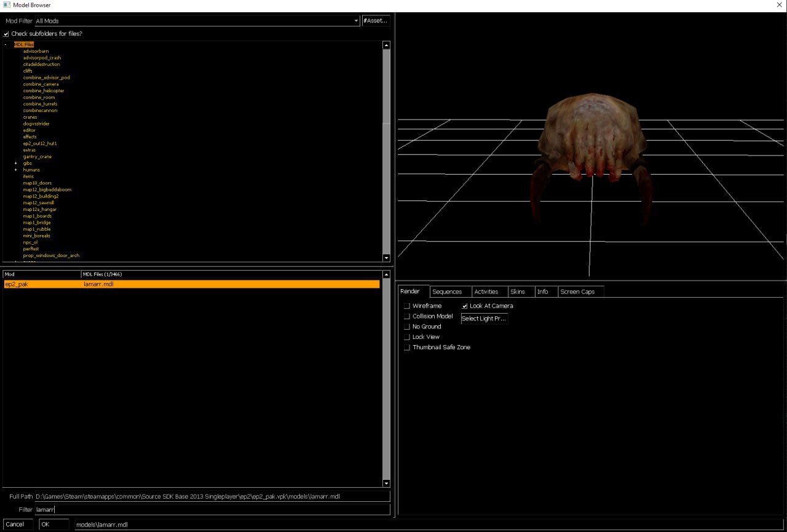Select the extras folder
Image resolution: width=787 pixels, height=532 pixels.
click(30, 150)
